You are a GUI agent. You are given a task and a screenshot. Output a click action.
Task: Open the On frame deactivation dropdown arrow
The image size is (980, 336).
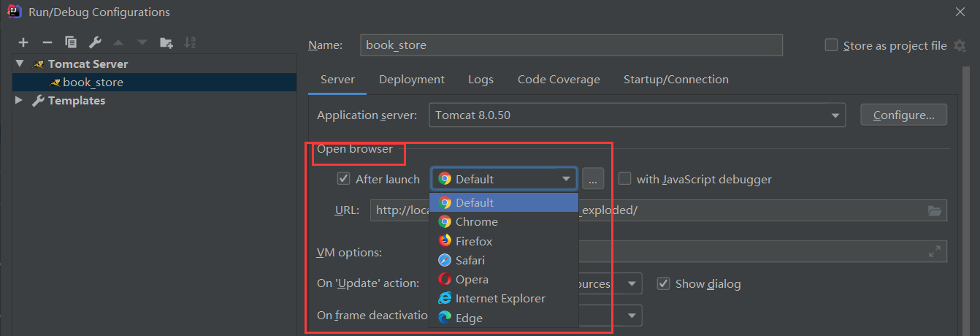pyautogui.click(x=632, y=316)
